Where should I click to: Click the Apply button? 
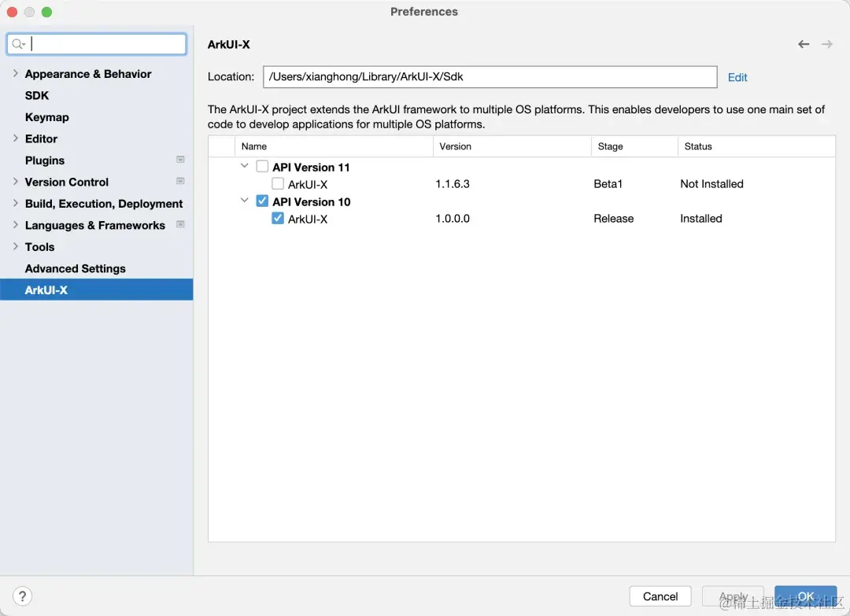(x=733, y=596)
